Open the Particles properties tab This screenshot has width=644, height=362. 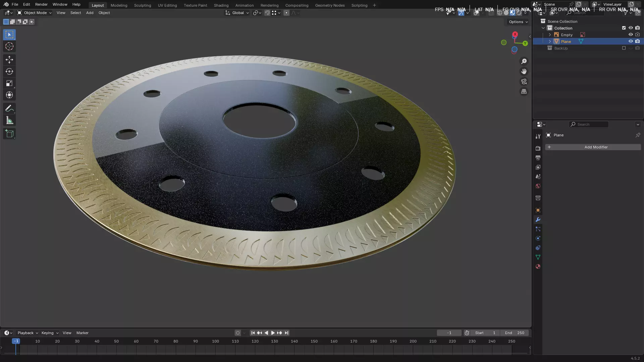click(538, 229)
